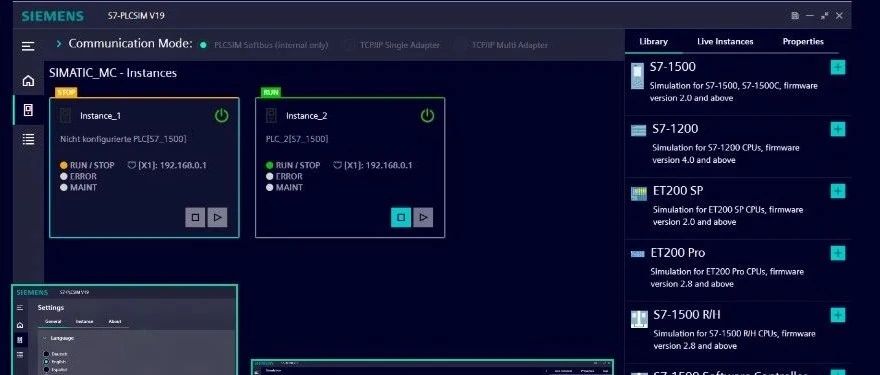Click 'Nicht konfigurierte PLC[S7_1500]' text
Image resolution: width=880 pixels, height=375 pixels.
(123, 139)
